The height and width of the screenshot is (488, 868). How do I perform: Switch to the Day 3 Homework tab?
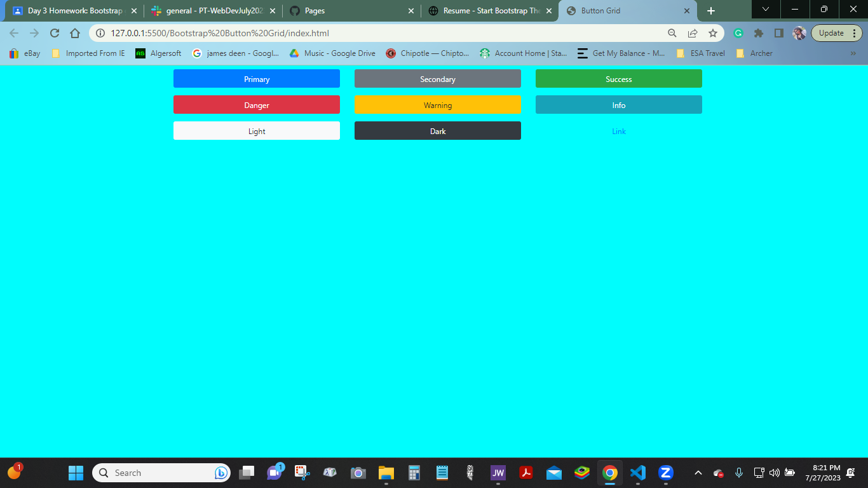[74, 11]
